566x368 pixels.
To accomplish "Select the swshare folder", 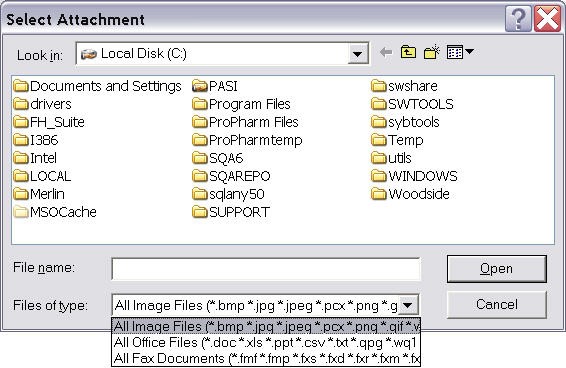I will point(404,86).
